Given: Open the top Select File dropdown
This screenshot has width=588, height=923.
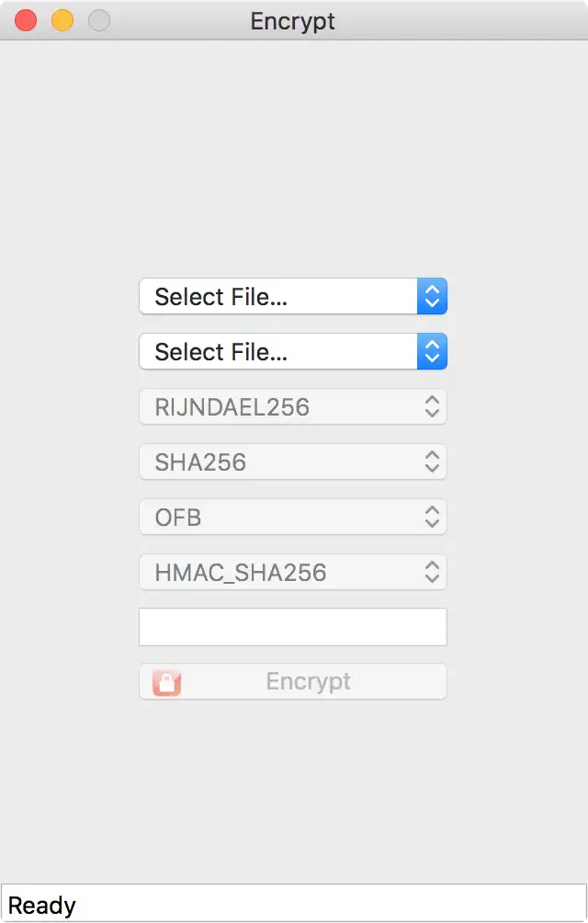Looking at the screenshot, I should click(277, 297).
